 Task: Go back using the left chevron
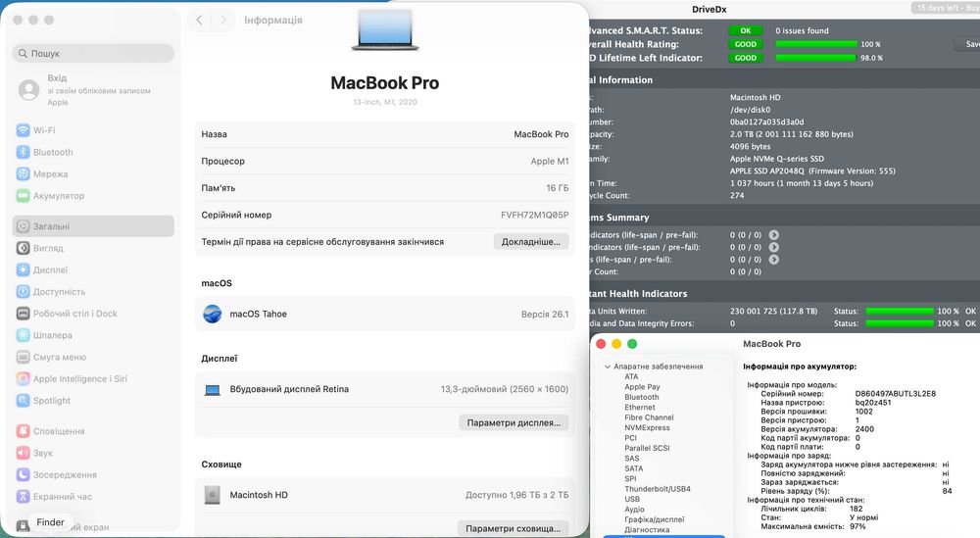(x=199, y=20)
